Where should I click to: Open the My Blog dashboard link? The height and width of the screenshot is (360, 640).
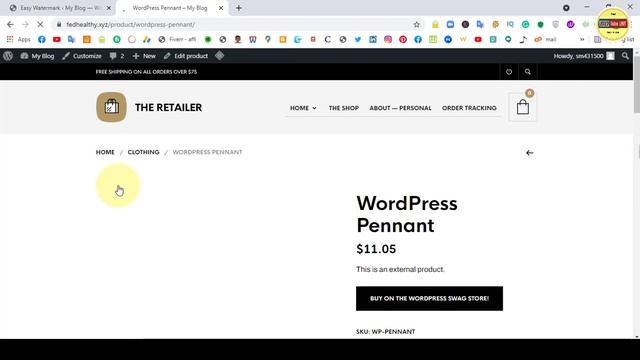pyautogui.click(x=37, y=56)
